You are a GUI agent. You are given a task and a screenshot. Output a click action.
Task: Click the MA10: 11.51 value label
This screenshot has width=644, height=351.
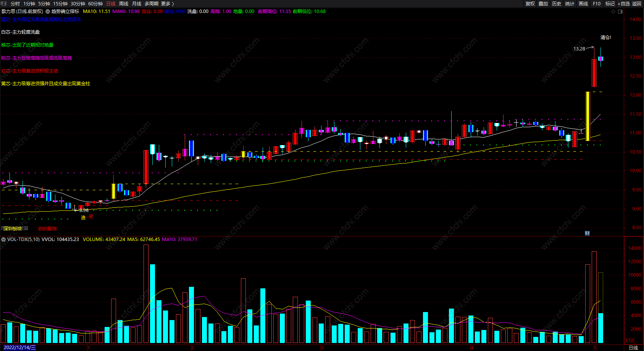tap(96, 11)
